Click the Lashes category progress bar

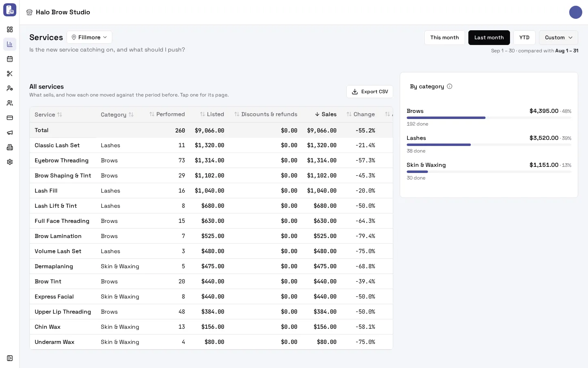[x=489, y=145]
